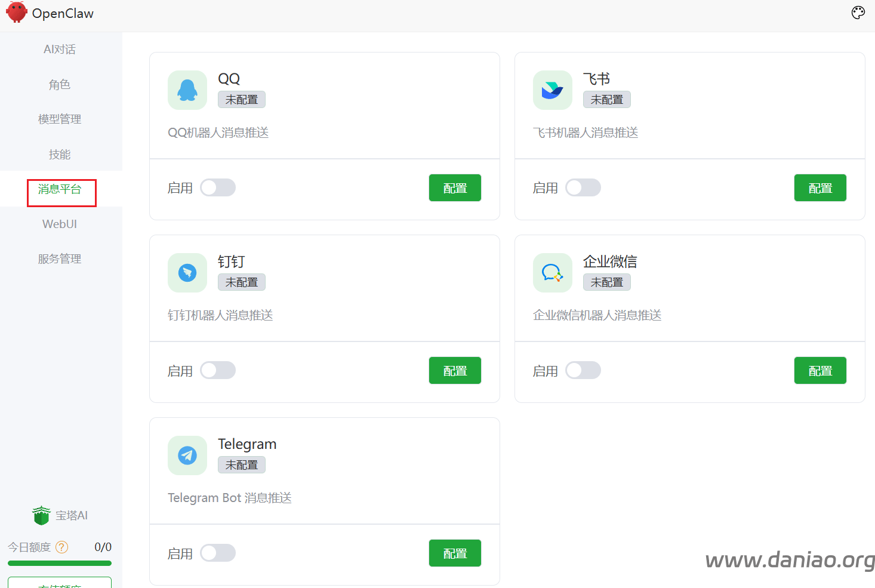Click the QQ penguin icon

click(x=187, y=90)
